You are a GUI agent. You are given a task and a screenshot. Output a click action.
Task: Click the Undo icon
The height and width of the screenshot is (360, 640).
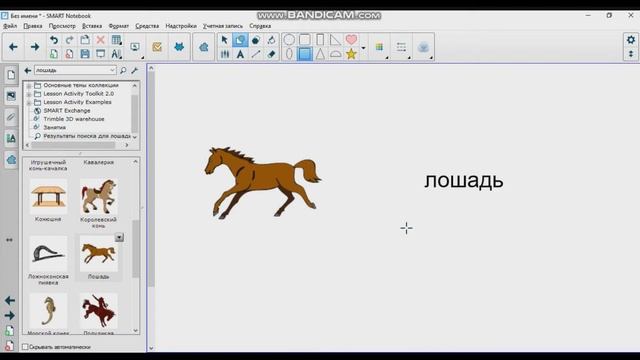click(53, 40)
